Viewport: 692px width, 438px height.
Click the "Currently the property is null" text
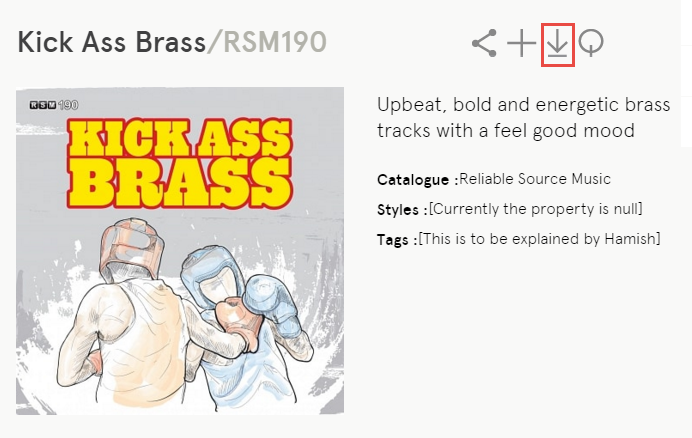[x=535, y=209]
